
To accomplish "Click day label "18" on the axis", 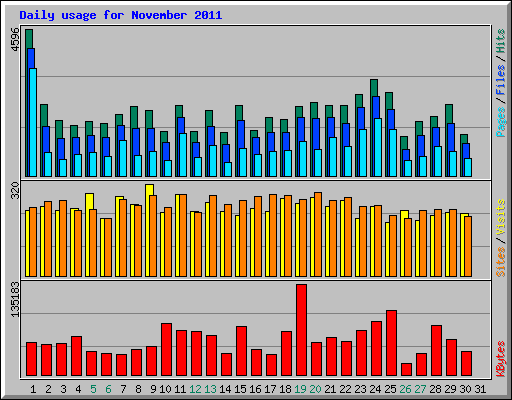I will tap(285, 389).
